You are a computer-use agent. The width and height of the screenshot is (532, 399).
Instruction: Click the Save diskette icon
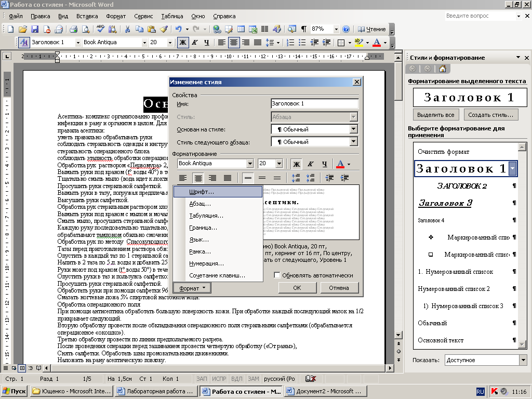(35, 29)
